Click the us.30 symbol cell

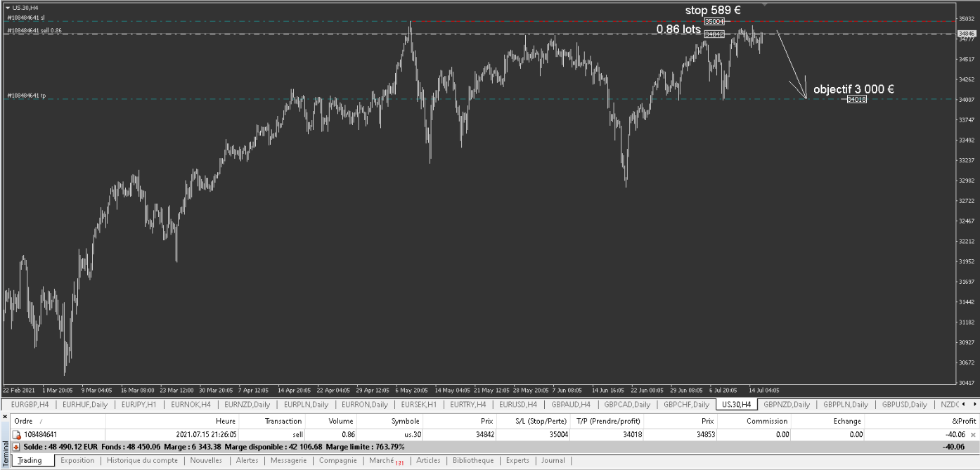click(413, 435)
